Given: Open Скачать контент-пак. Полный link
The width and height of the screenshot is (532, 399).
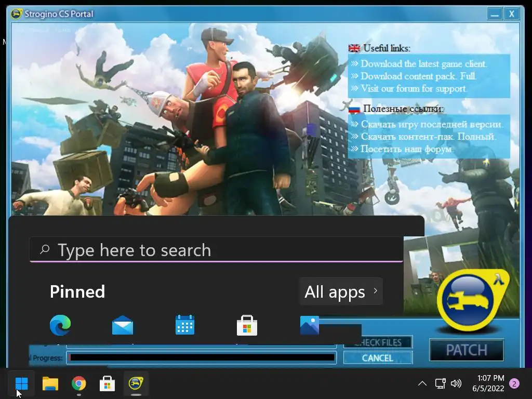Looking at the screenshot, I should (428, 137).
